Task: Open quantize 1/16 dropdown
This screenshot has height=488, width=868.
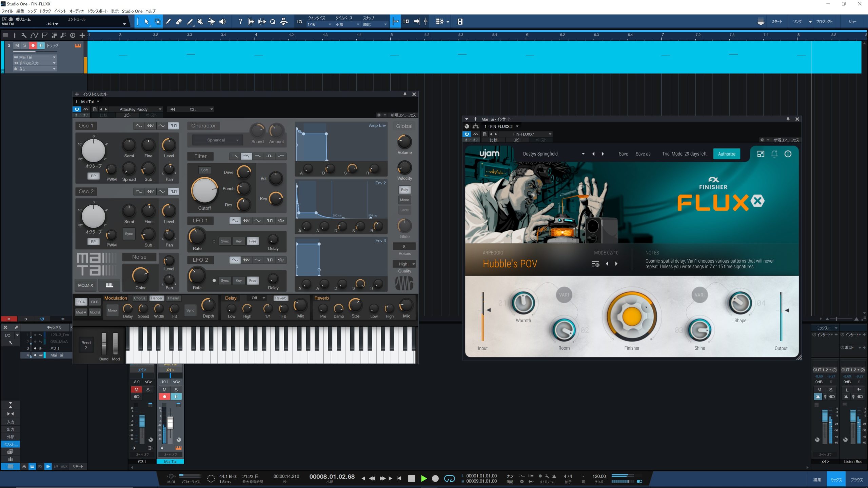Action: [x=319, y=24]
